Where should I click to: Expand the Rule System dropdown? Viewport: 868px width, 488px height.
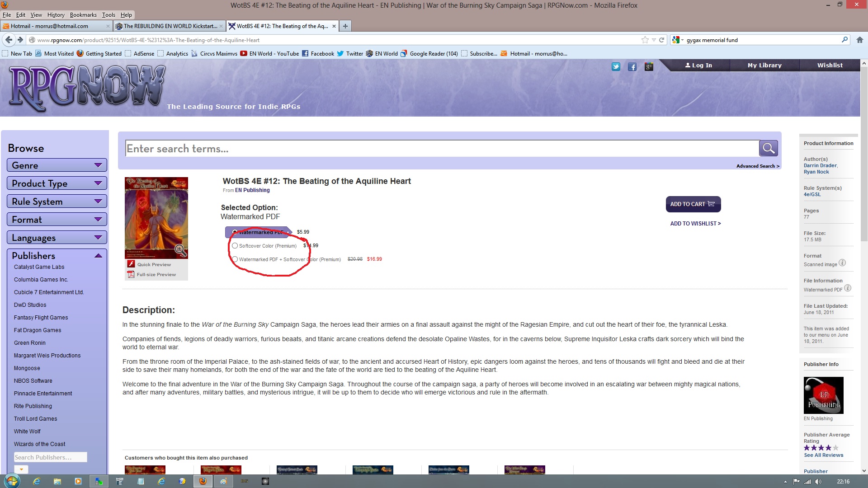pos(57,202)
